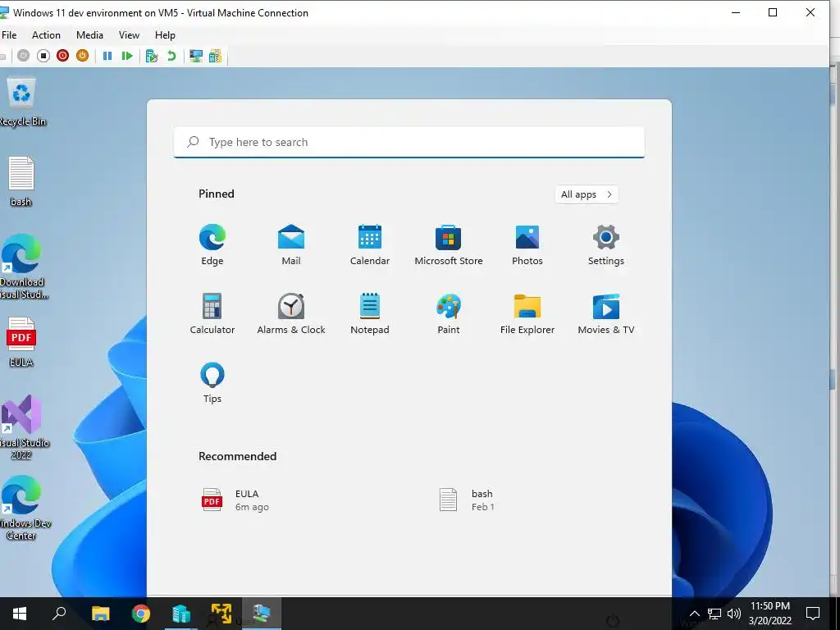Select the Recycle Bin desktop icon
This screenshot has height=630, width=840.
(x=21, y=102)
